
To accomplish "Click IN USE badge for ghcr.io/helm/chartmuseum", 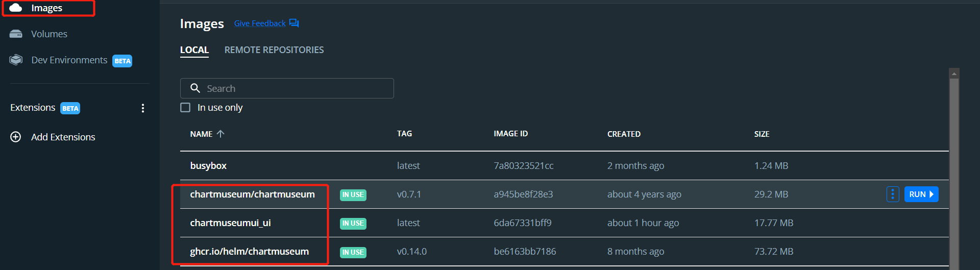I will click(353, 252).
